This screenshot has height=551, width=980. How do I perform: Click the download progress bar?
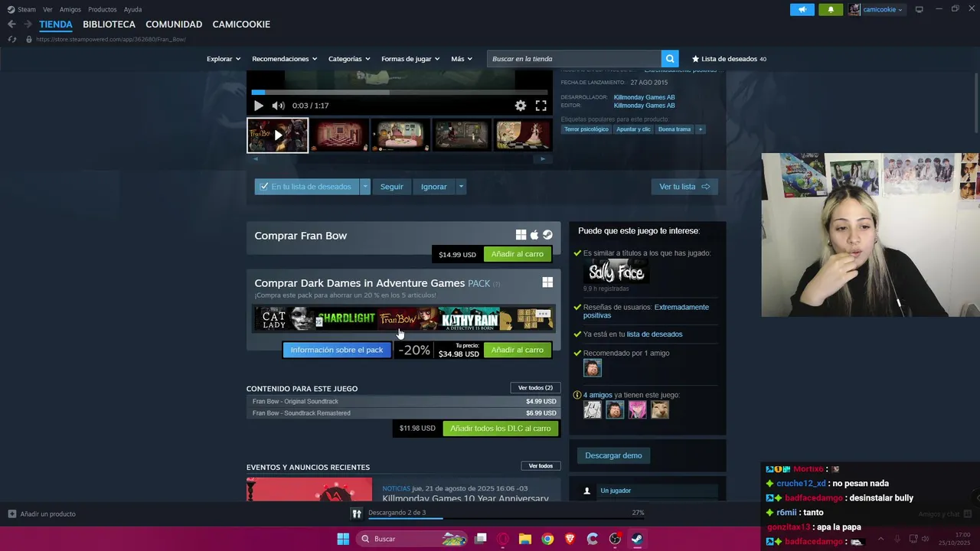point(506,518)
